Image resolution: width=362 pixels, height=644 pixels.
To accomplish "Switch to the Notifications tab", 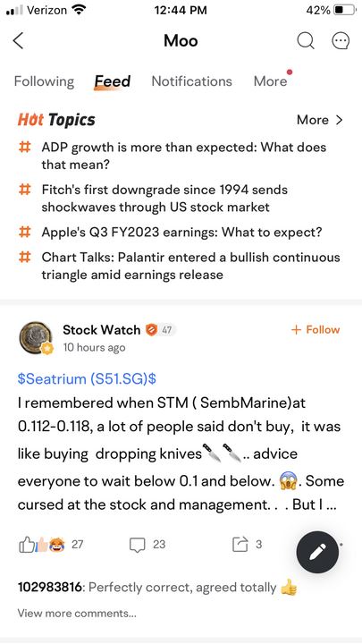I will [191, 81].
